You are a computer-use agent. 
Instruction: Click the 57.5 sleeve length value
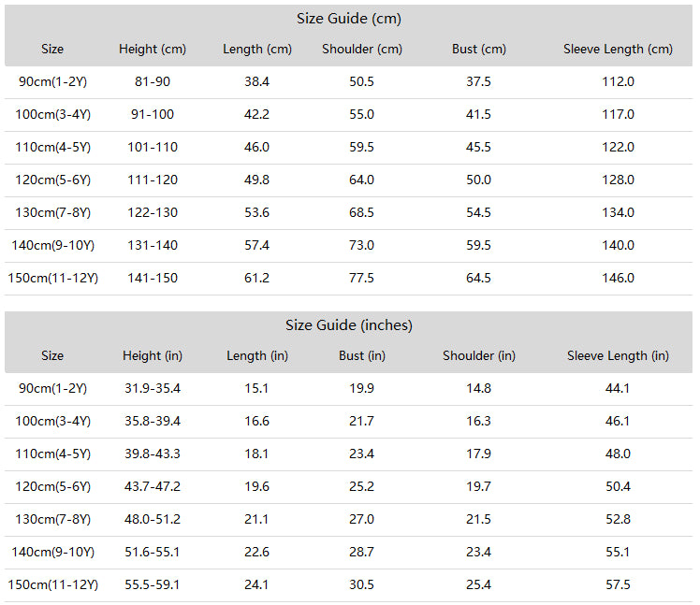[x=618, y=584]
